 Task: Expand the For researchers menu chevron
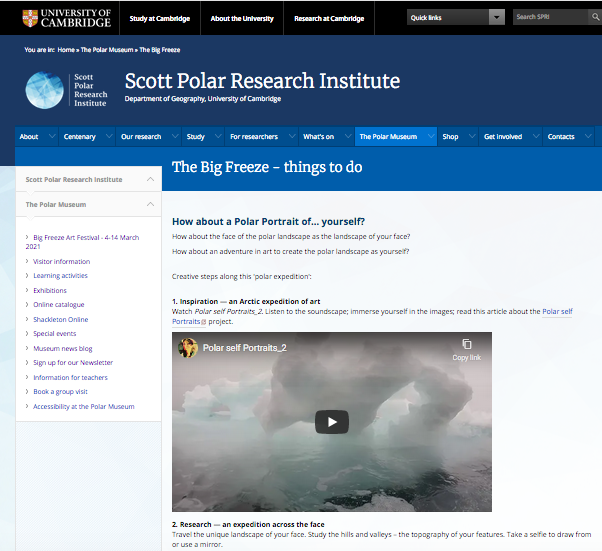tap(292, 136)
